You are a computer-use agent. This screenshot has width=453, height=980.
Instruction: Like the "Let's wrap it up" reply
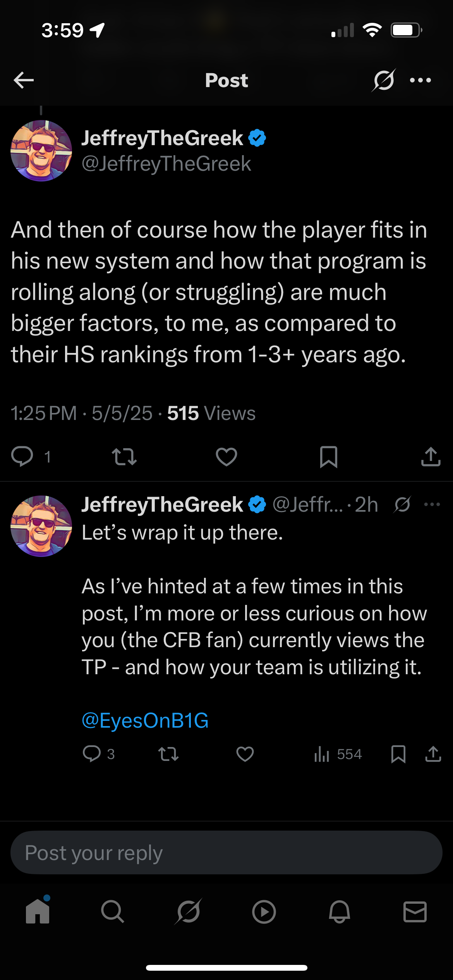click(245, 754)
